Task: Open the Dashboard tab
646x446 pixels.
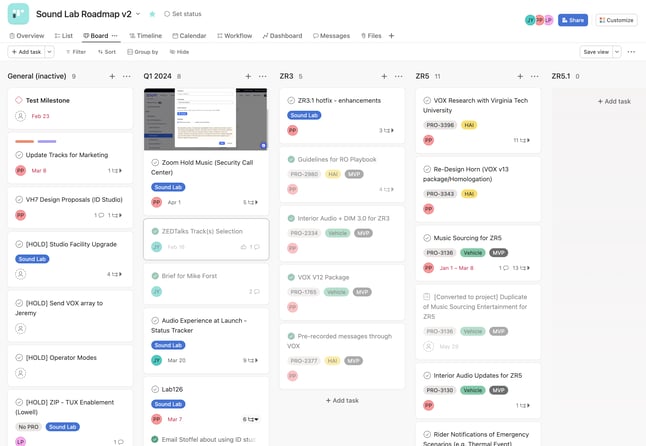Action: (x=282, y=36)
